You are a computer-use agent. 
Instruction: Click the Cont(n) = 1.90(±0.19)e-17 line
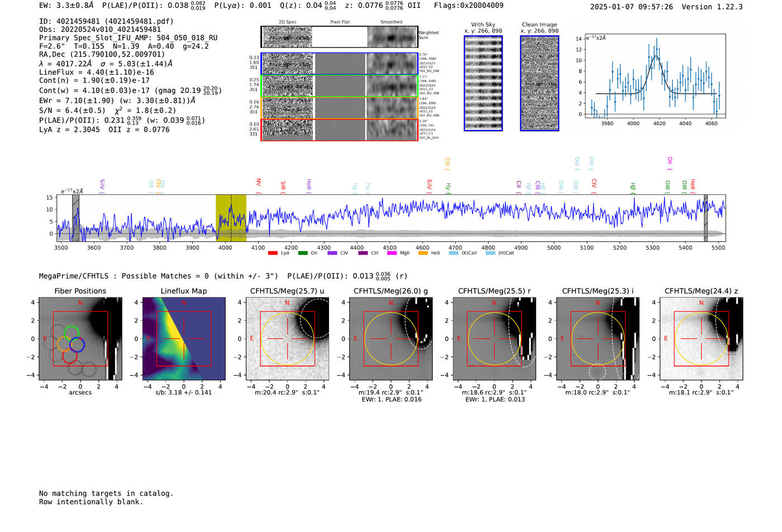(94, 80)
